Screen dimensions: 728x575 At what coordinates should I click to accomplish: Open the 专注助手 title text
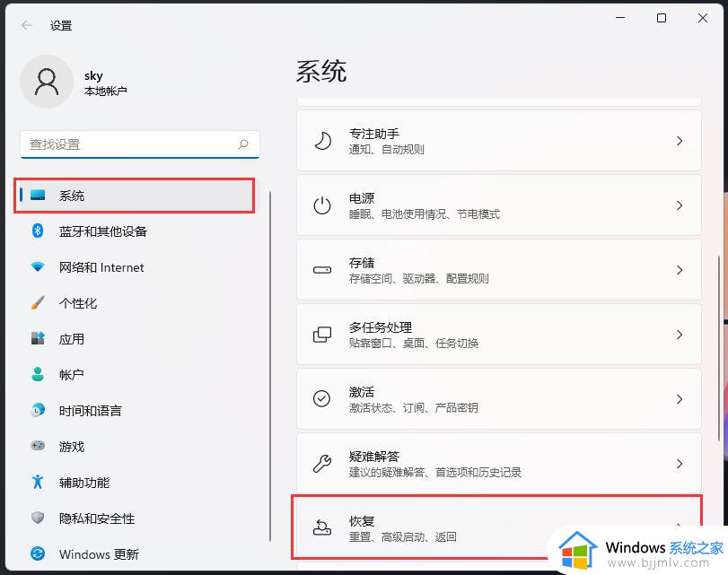(373, 134)
